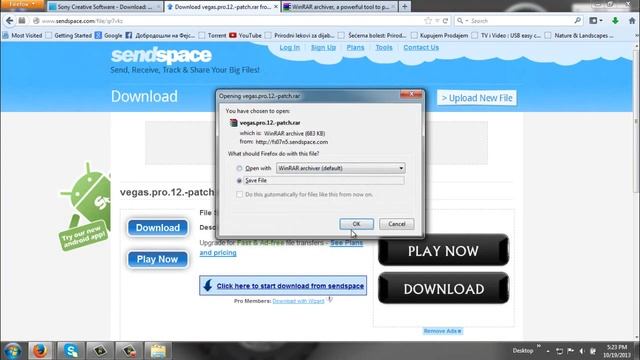Image resolution: width=640 pixels, height=360 pixels.
Task: Open the Kupujem Prodajem bookmark
Action: 440,36
